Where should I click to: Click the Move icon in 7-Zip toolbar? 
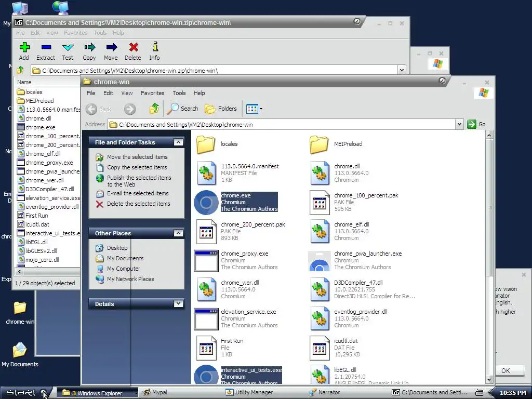click(x=111, y=51)
